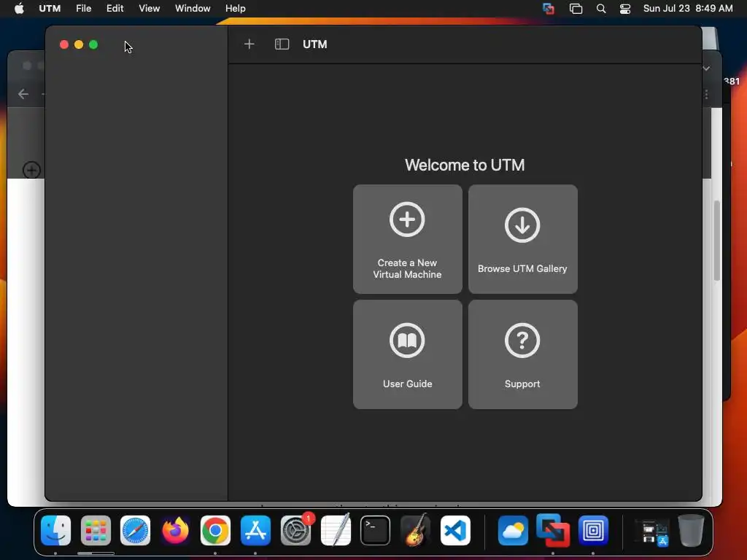The width and height of the screenshot is (747, 560).
Task: Open the Window menu
Action: tap(193, 9)
